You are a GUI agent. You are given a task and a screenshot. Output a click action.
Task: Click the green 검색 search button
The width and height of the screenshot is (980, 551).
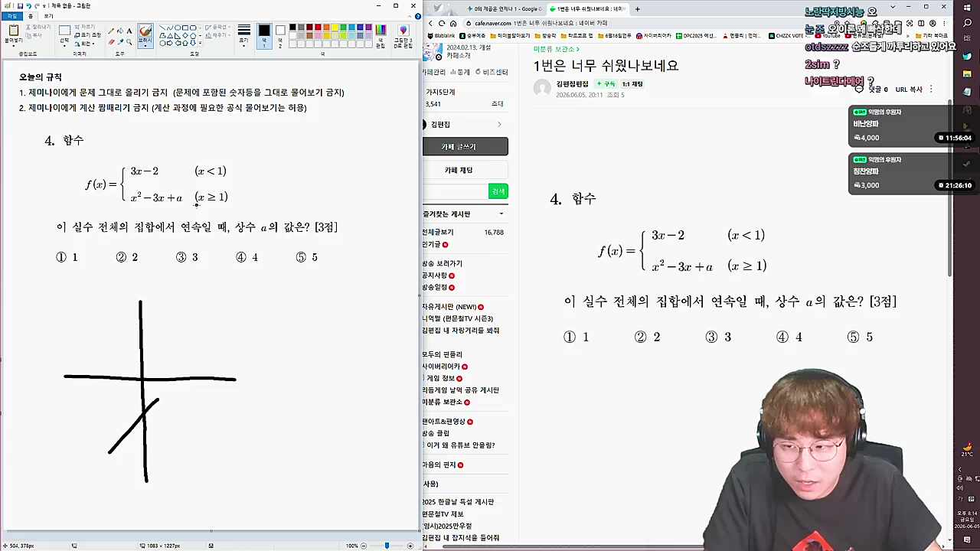[x=498, y=191]
